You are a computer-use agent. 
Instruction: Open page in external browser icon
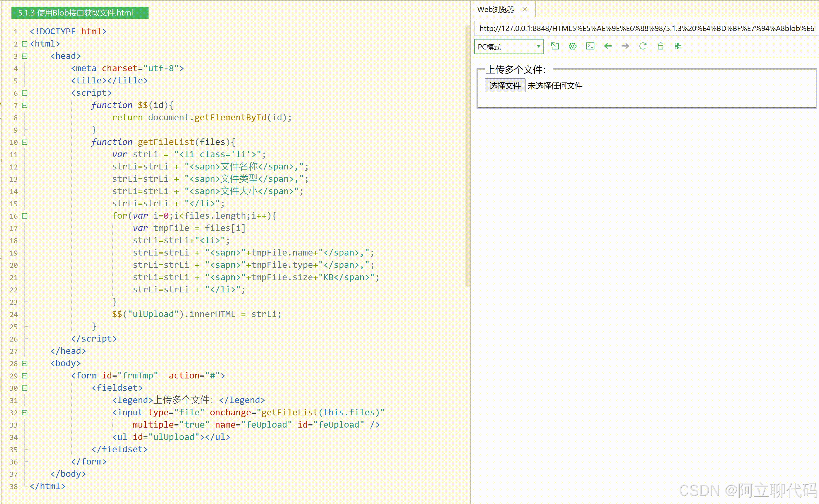tap(555, 46)
